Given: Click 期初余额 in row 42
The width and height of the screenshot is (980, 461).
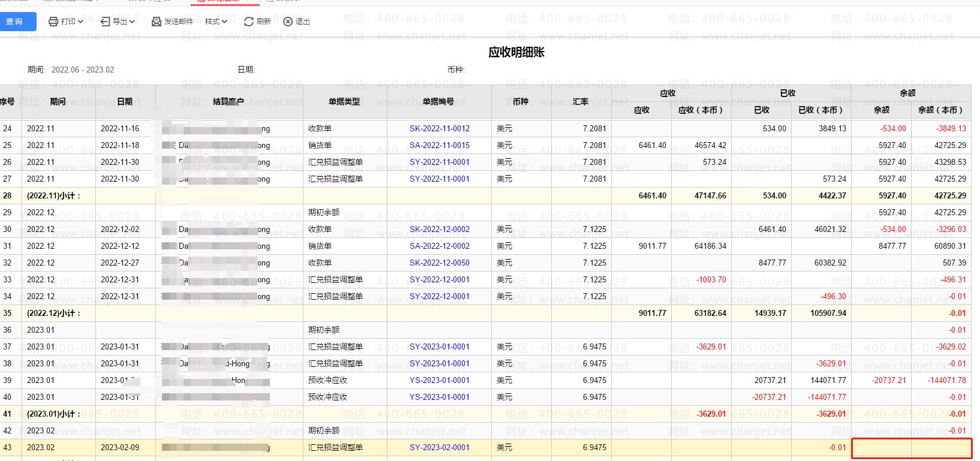Looking at the screenshot, I should coord(324,430).
